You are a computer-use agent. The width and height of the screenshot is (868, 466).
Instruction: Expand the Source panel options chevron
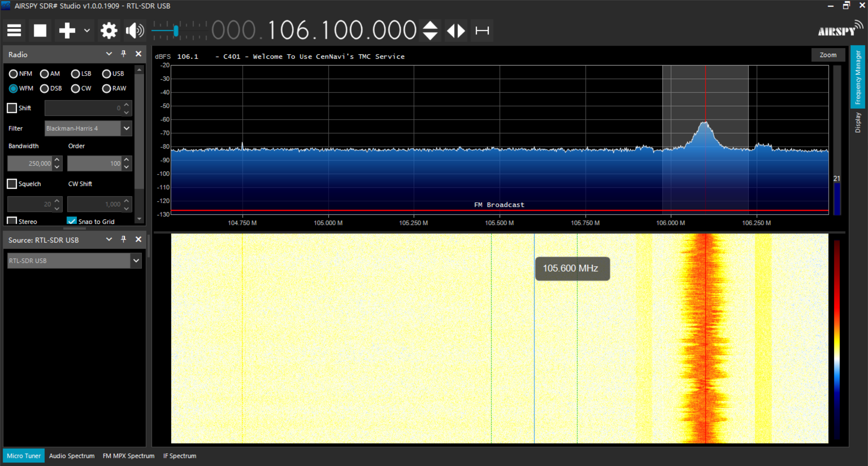(109, 239)
